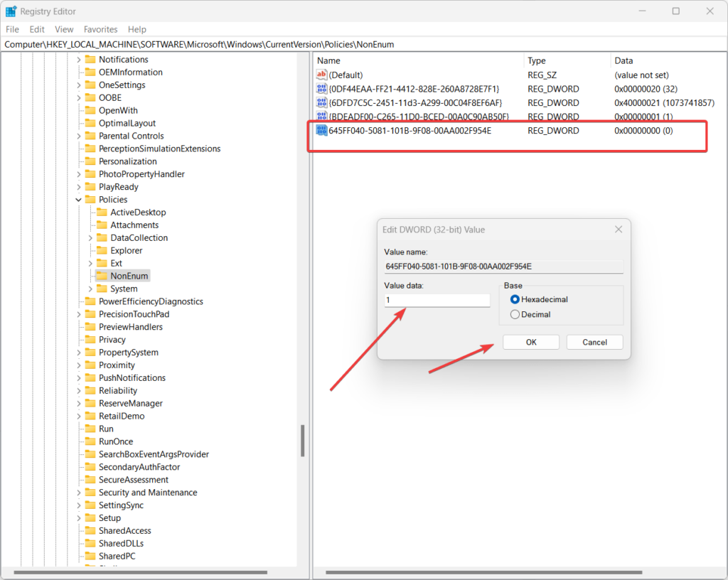This screenshot has height=580, width=728.
Task: Click the Policies folder icon
Action: (90, 200)
